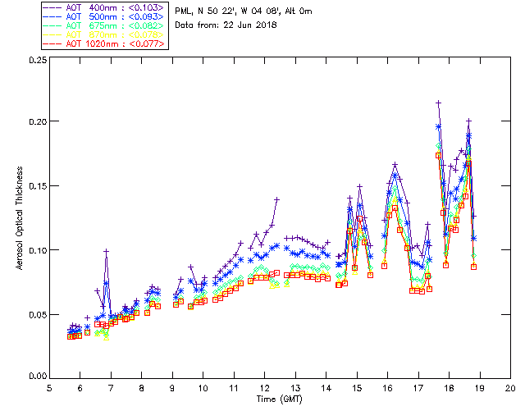Select the AOT 675nm legend entry
This screenshot has width=525, height=420.
tap(104, 25)
